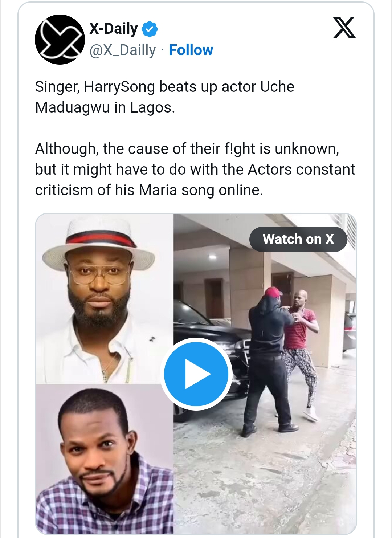392x538 pixels.
Task: Click the "criticism of his Maria song" line
Action: point(149,190)
